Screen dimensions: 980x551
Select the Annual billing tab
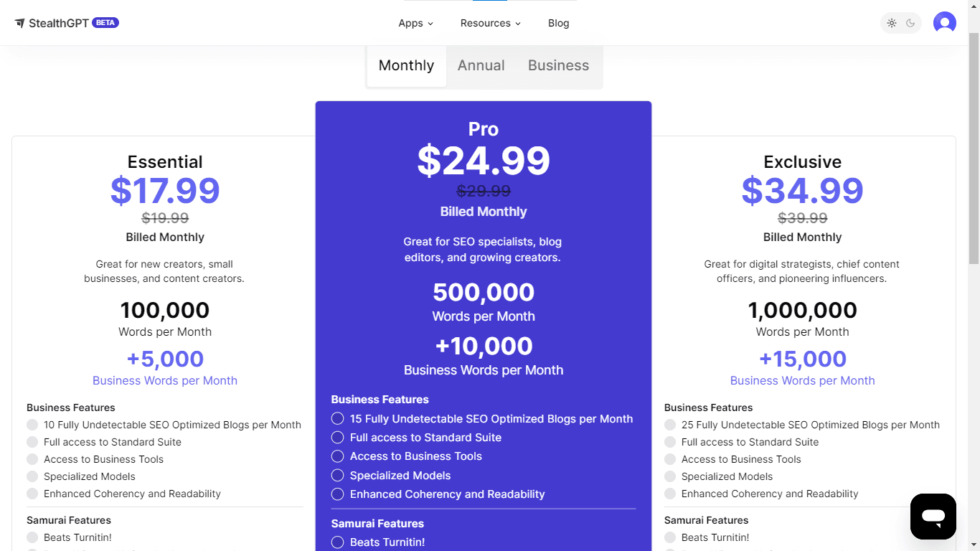point(481,65)
